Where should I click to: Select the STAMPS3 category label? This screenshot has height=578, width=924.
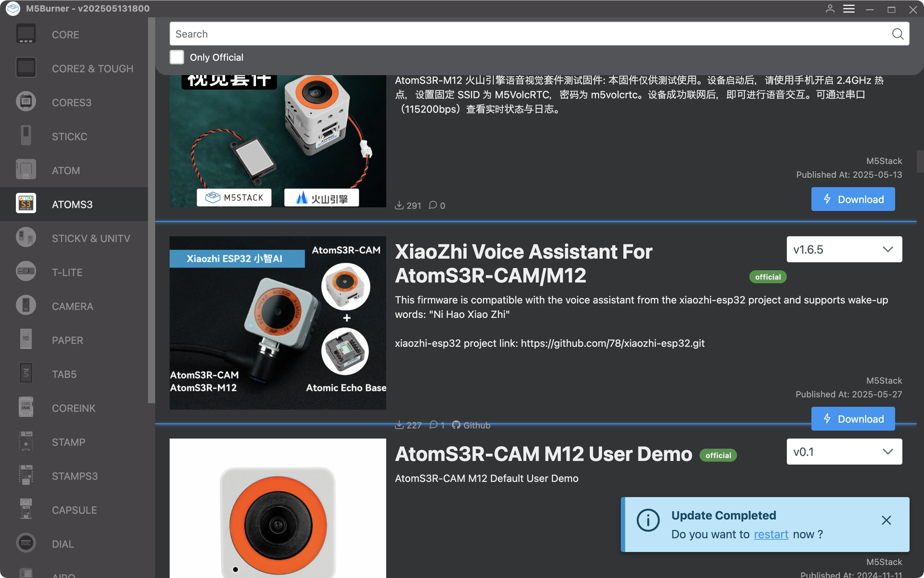coord(75,477)
